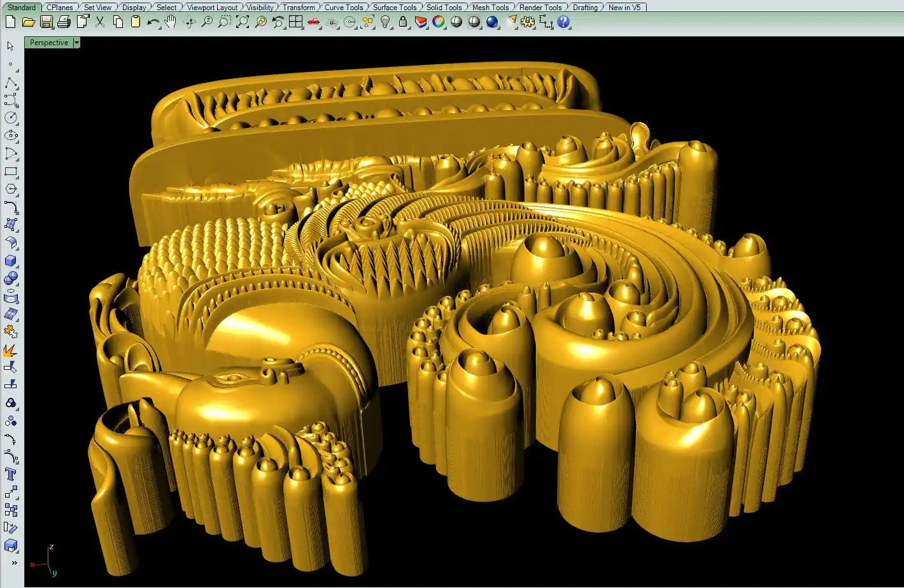Expand more sidebar tools with double chevron
Screen dimensions: 904x588
(13, 563)
